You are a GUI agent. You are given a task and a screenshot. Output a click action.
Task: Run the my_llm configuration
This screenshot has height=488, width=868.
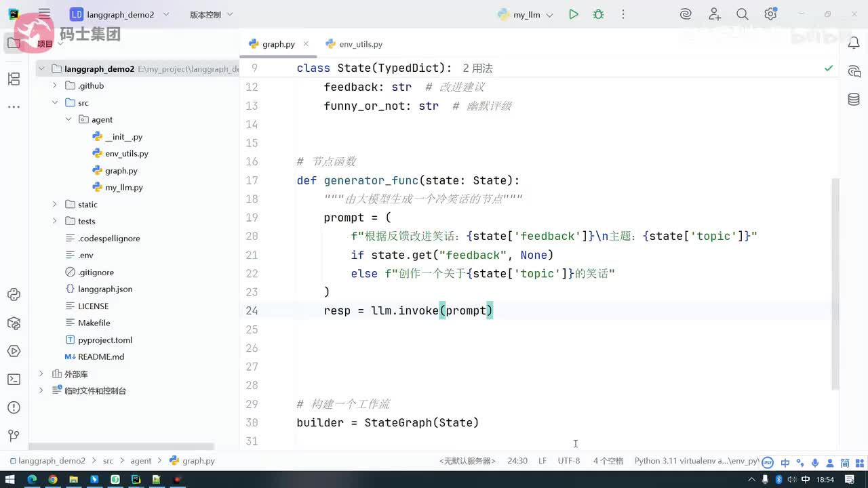coord(574,14)
